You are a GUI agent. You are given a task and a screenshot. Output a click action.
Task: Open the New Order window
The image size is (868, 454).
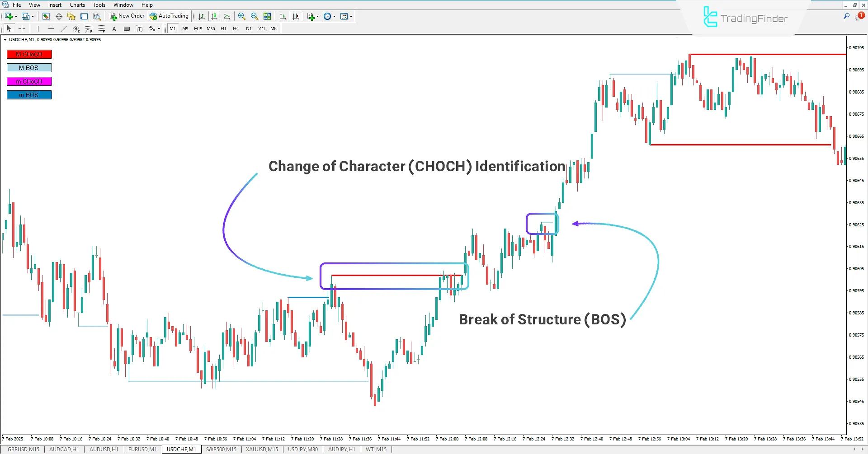(x=127, y=16)
